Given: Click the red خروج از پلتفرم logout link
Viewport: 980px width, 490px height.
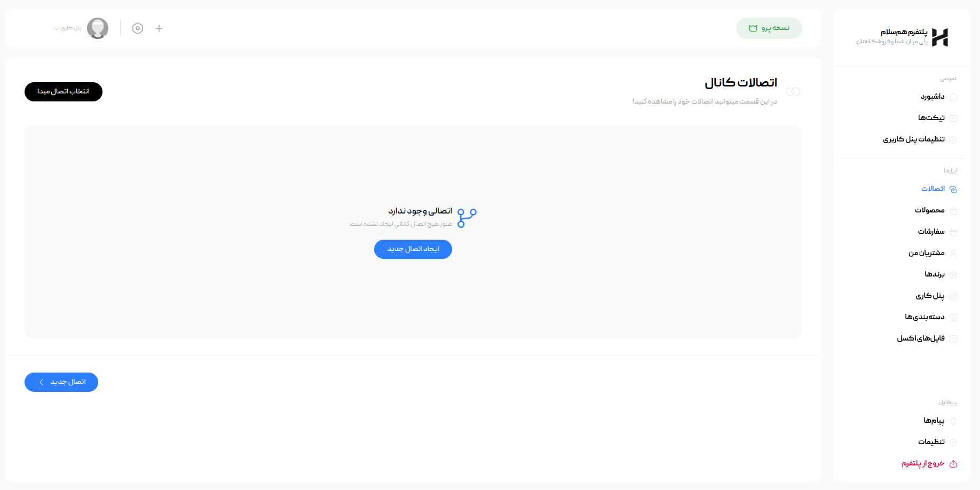Looking at the screenshot, I should [929, 463].
